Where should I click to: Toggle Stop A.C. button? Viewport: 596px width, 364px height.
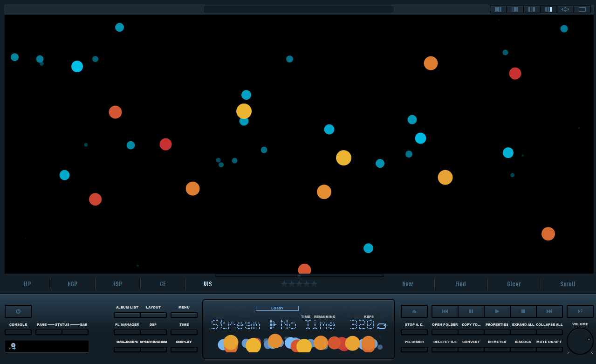point(414,332)
